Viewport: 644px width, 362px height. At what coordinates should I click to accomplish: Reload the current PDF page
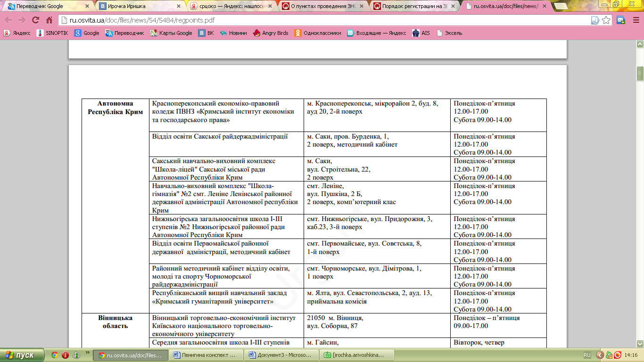35,20
